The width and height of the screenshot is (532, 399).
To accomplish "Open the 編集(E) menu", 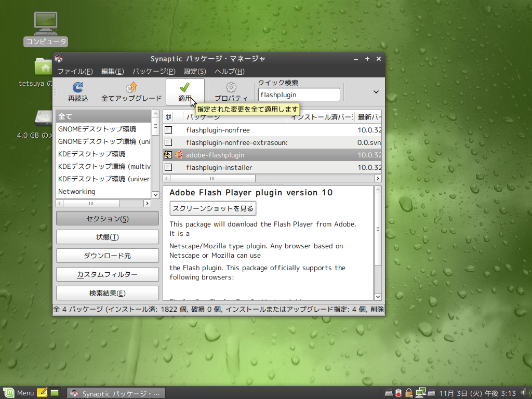I will 112,71.
